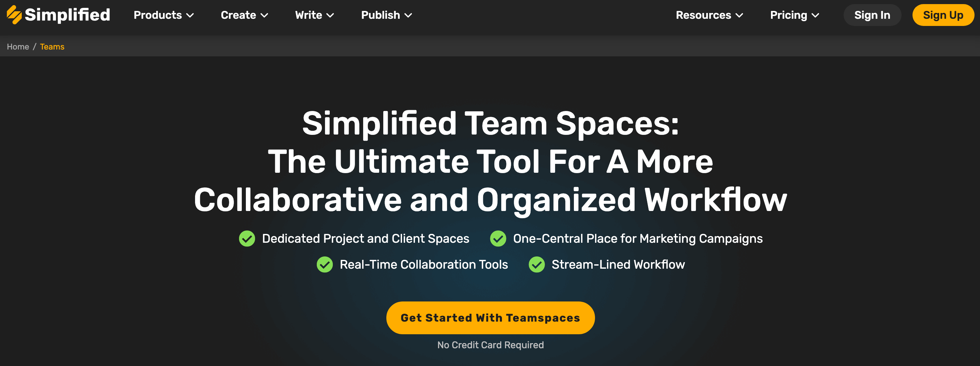Click the green checkmark beside Stream-Lined Workflow
The height and width of the screenshot is (366, 980).
click(x=537, y=265)
